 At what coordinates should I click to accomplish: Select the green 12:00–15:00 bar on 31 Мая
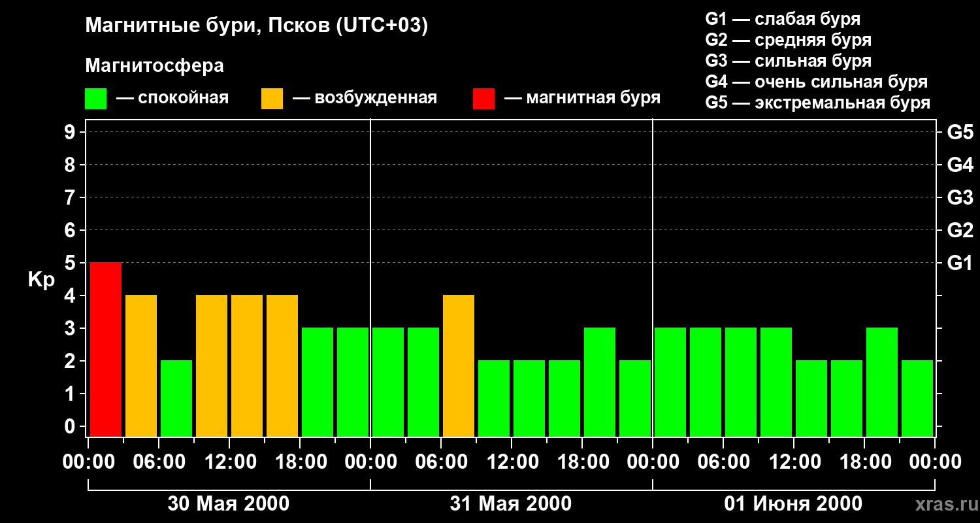click(529, 398)
